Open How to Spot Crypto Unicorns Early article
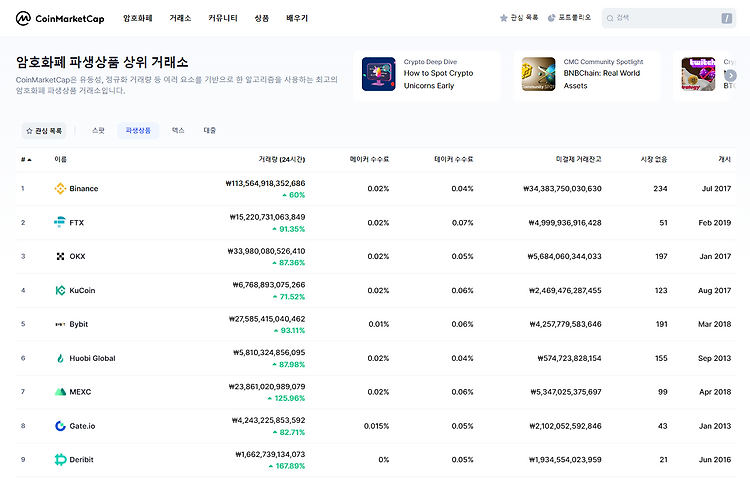 click(x=438, y=79)
